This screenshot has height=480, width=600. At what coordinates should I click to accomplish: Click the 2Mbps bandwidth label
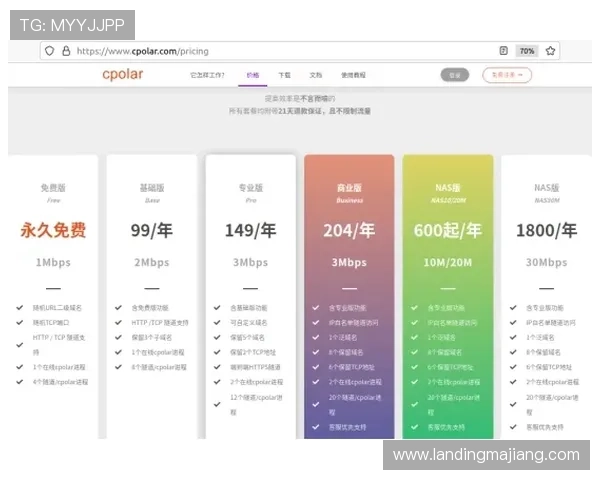[x=152, y=263]
